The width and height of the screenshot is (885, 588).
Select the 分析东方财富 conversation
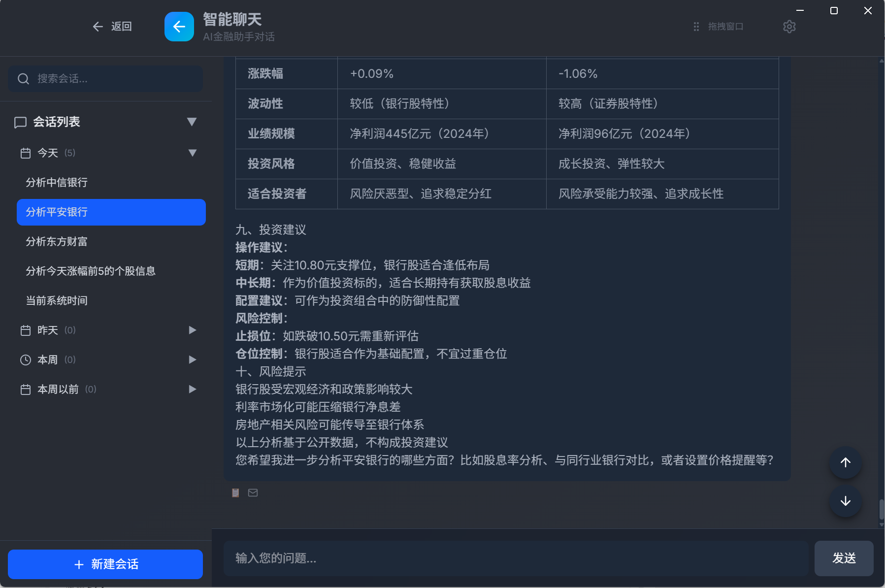click(x=57, y=241)
